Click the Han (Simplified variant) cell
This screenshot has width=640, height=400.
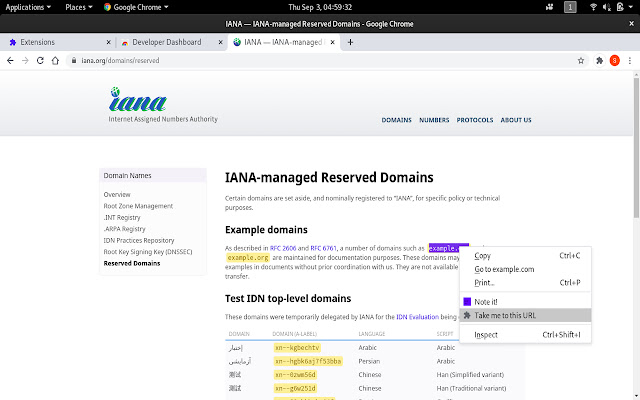(x=470, y=375)
